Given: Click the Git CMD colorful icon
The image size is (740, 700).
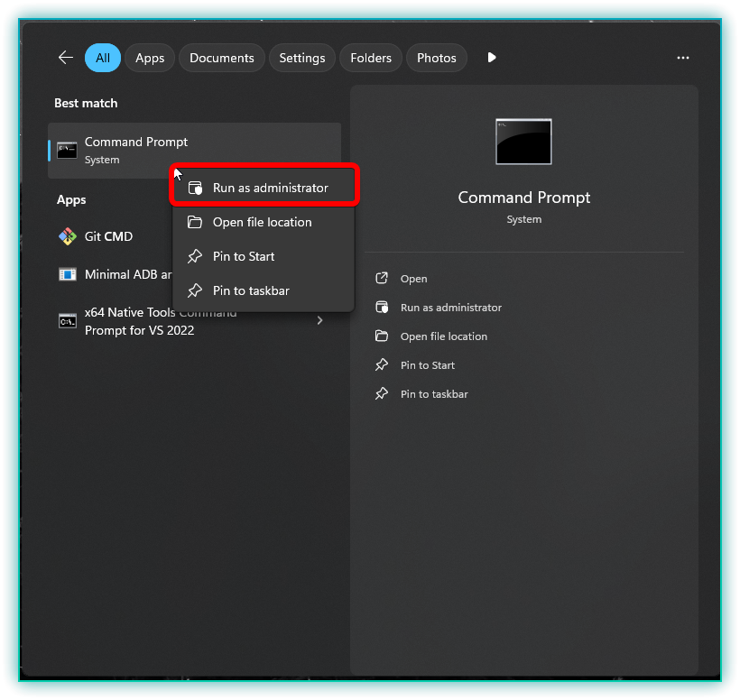Looking at the screenshot, I should 68,236.
